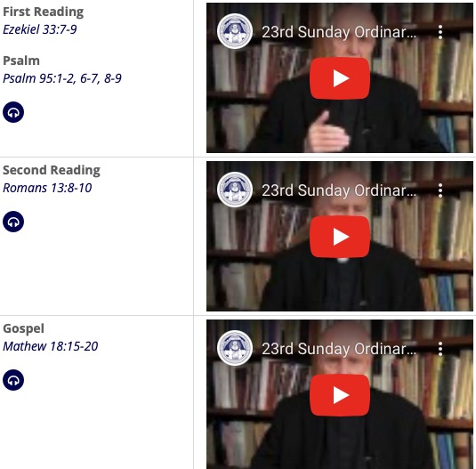Open the three-dot menu on the first video
476x469 pixels.
(440, 32)
